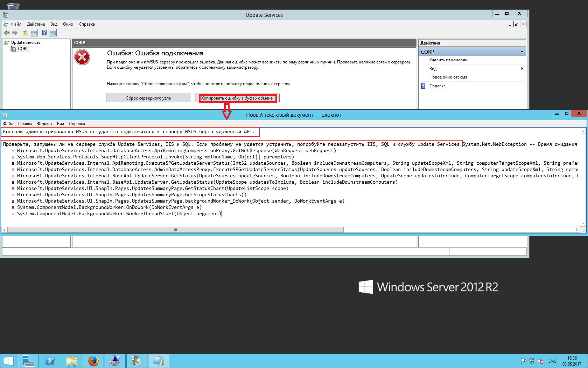588x368 pixels.
Task: Click the Action Center flag tray icon
Action: tap(524, 361)
